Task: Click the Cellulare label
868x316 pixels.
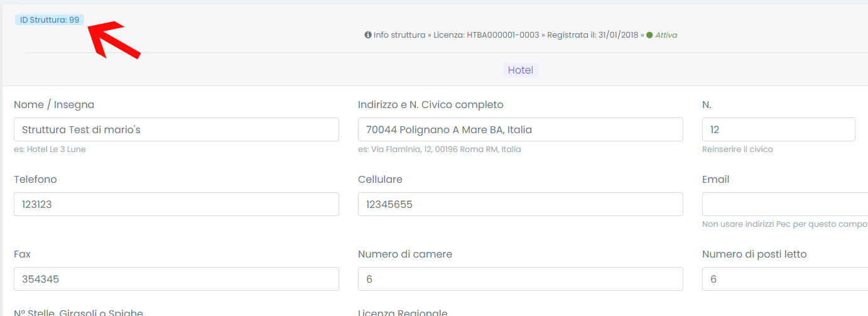Action: tap(380, 180)
